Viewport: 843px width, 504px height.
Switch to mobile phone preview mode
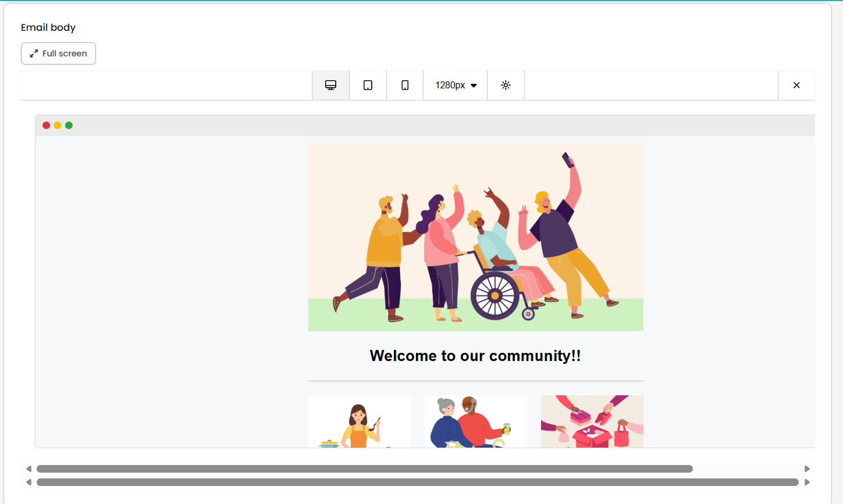point(405,85)
